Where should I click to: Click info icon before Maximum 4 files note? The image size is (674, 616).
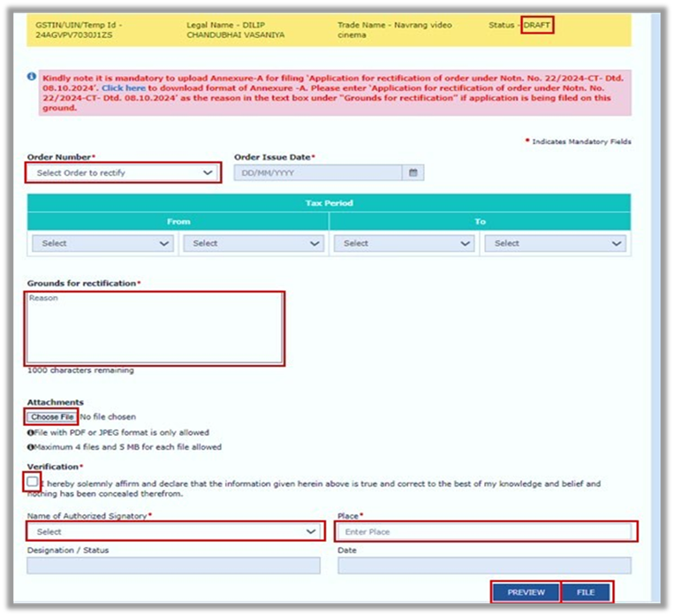[29, 447]
